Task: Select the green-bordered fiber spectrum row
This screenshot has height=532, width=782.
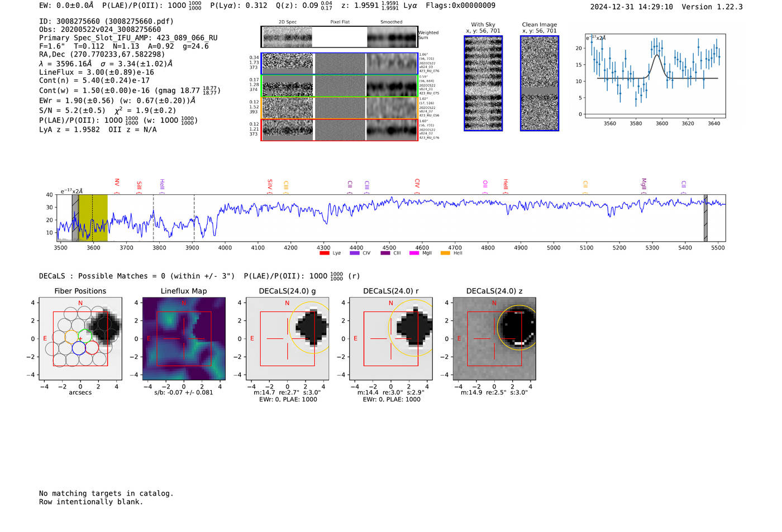Action: [339, 86]
